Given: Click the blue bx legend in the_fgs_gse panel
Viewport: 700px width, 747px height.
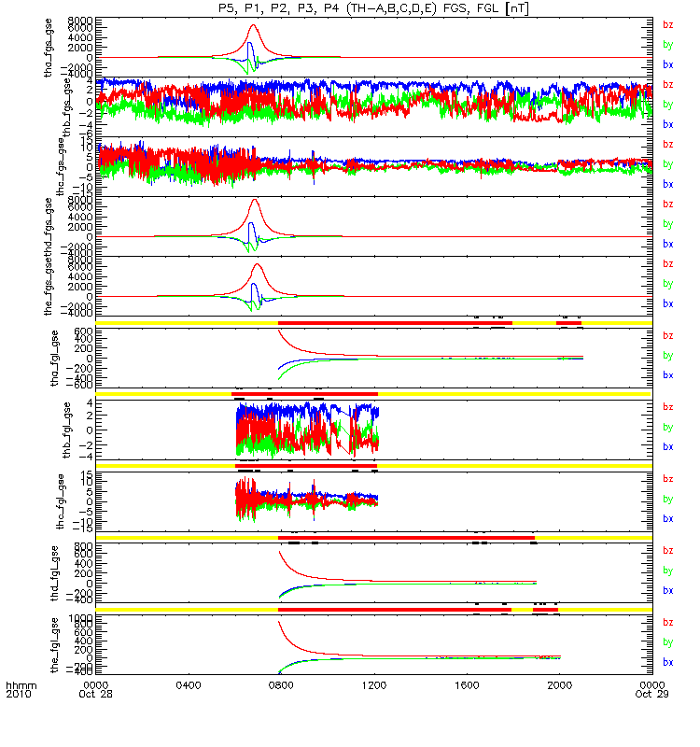Looking at the screenshot, I should (x=668, y=303).
